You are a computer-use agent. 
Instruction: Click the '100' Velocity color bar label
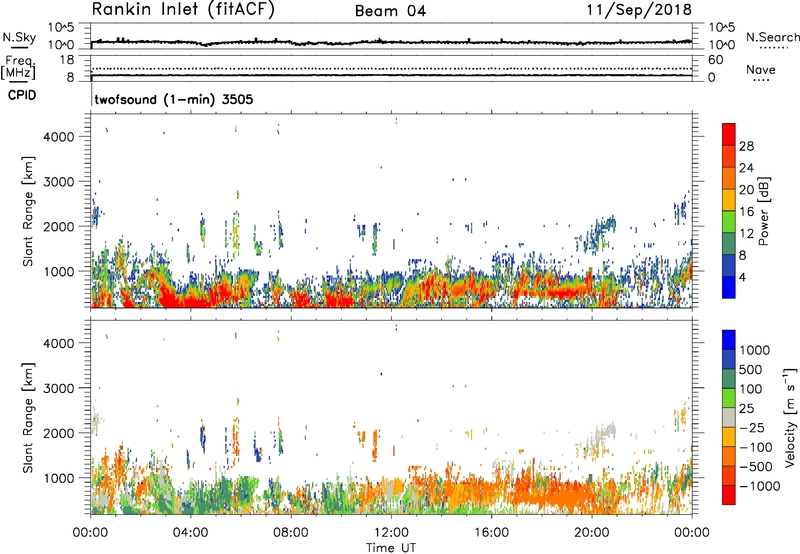(x=751, y=389)
